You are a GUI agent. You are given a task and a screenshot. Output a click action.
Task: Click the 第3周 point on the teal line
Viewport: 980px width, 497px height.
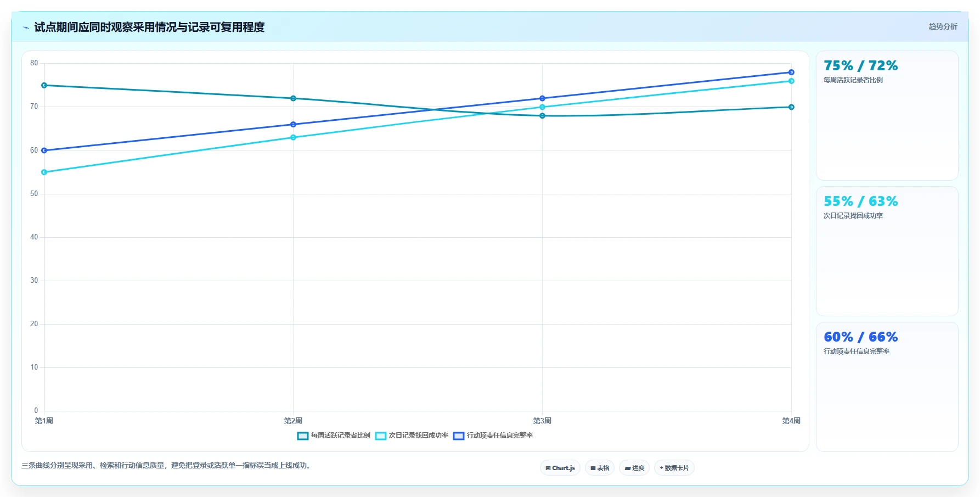[542, 116]
